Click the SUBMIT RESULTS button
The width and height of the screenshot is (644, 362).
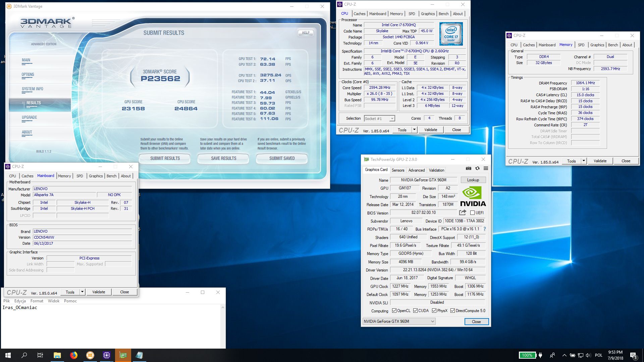click(x=165, y=158)
